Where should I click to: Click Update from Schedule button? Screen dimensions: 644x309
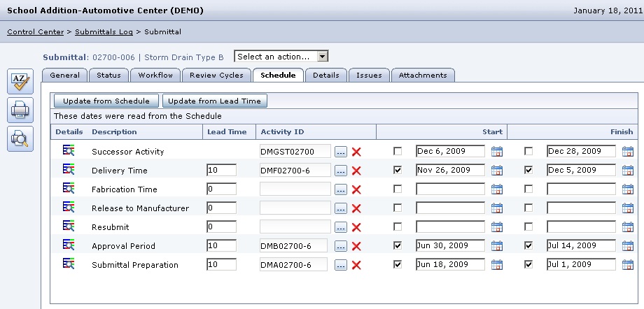tap(106, 101)
